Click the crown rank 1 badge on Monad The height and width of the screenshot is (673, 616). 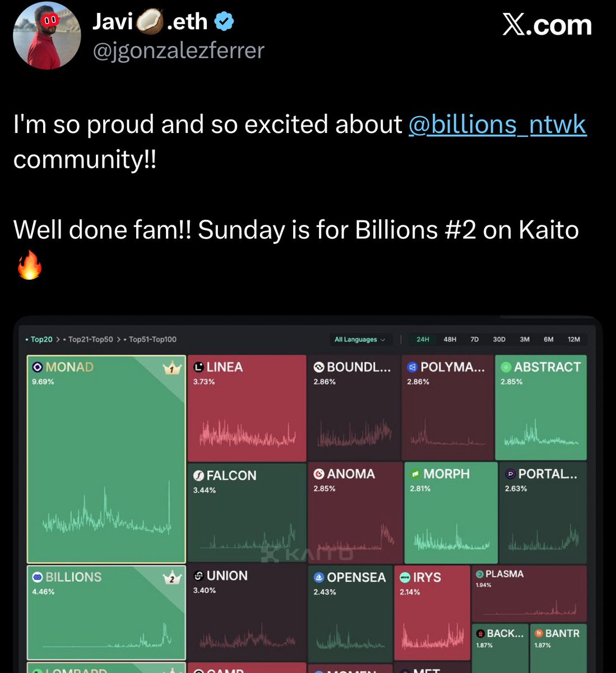pyautogui.click(x=172, y=369)
